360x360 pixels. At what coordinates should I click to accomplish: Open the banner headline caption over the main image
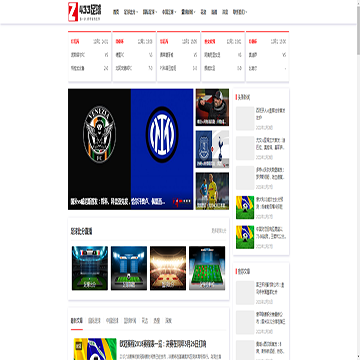click(x=117, y=202)
